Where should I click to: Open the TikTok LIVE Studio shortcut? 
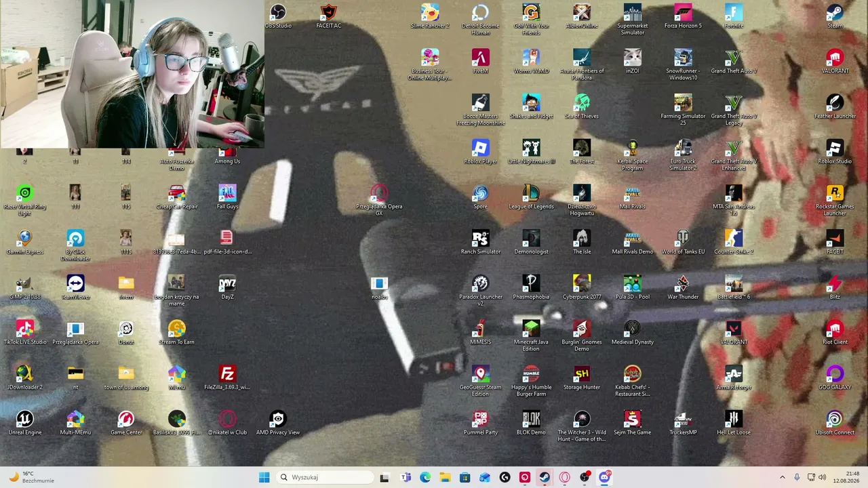tap(24, 333)
